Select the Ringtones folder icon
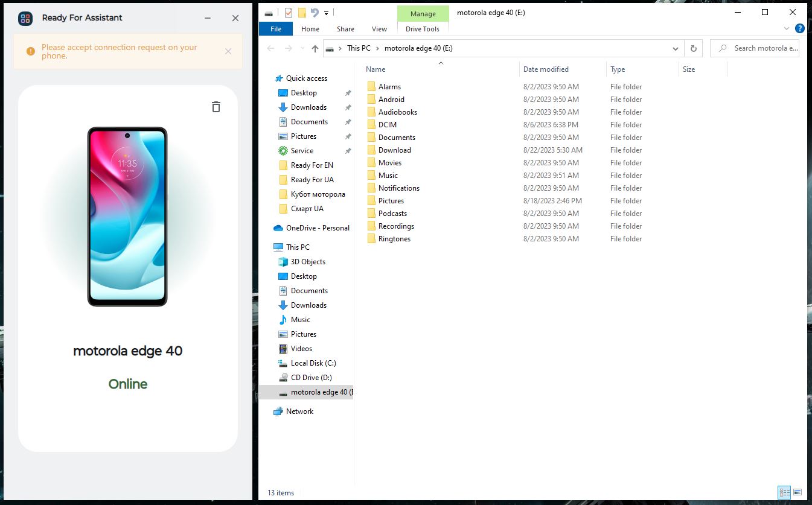Screen dimensions: 812x505 [x=371, y=239]
